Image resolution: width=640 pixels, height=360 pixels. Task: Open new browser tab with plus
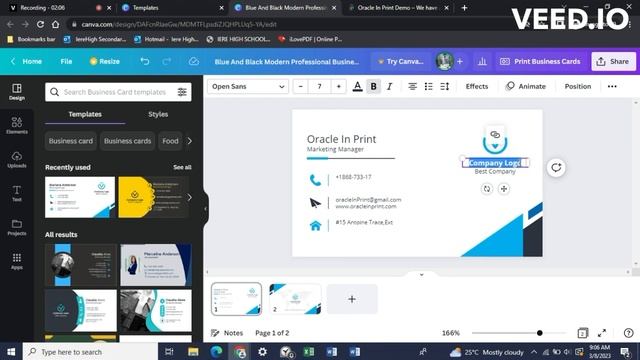[464, 8]
